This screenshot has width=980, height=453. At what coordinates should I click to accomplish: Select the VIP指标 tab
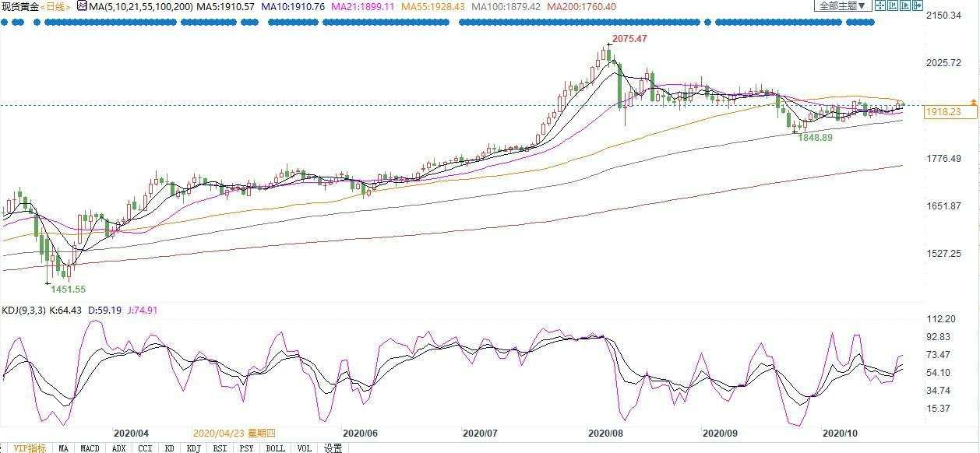pyautogui.click(x=30, y=448)
